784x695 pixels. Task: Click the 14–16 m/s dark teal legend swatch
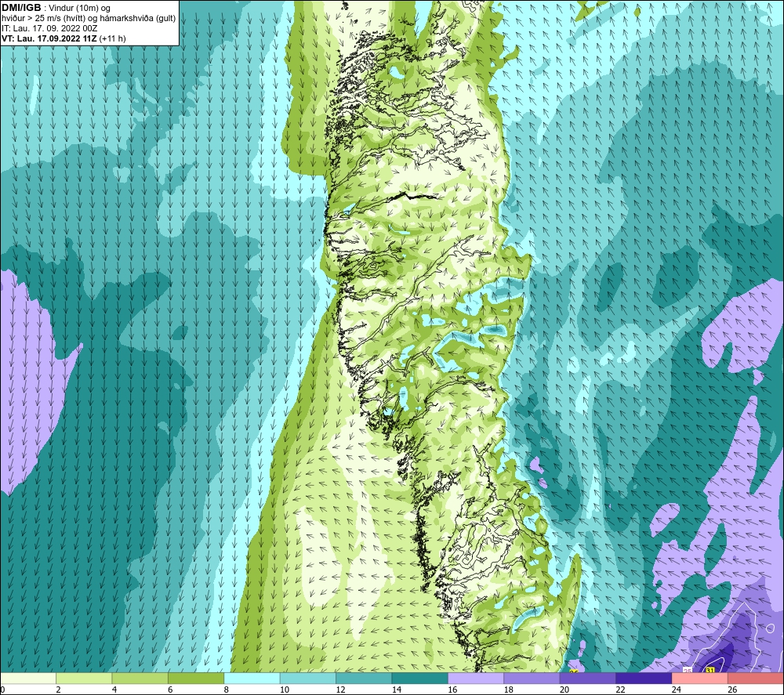coord(420,679)
